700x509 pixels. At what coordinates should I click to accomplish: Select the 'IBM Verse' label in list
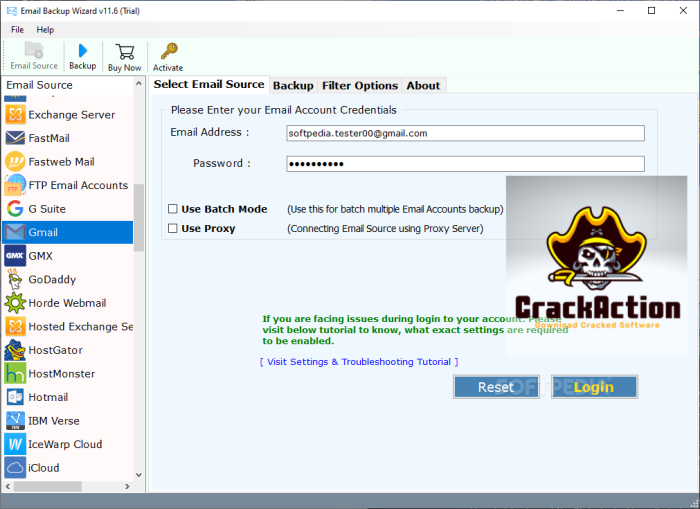pos(54,421)
